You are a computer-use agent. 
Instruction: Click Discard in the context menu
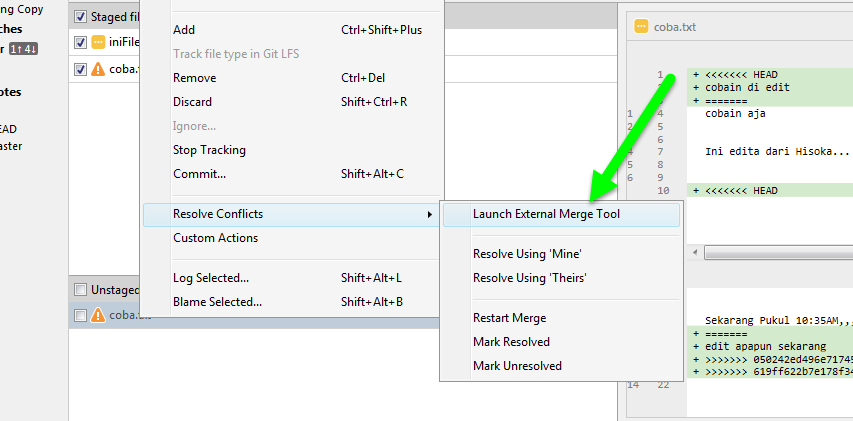pyautogui.click(x=193, y=102)
